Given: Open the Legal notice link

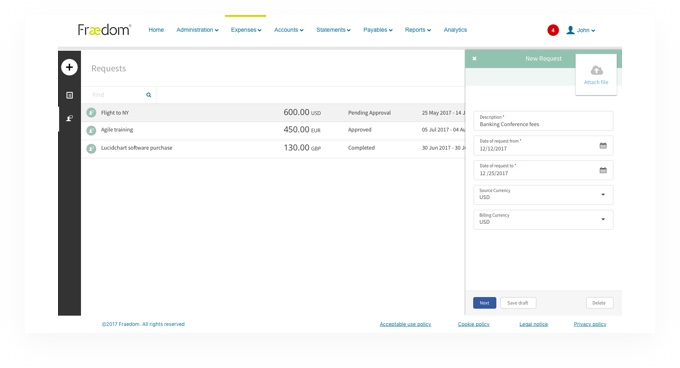Looking at the screenshot, I should point(533,324).
